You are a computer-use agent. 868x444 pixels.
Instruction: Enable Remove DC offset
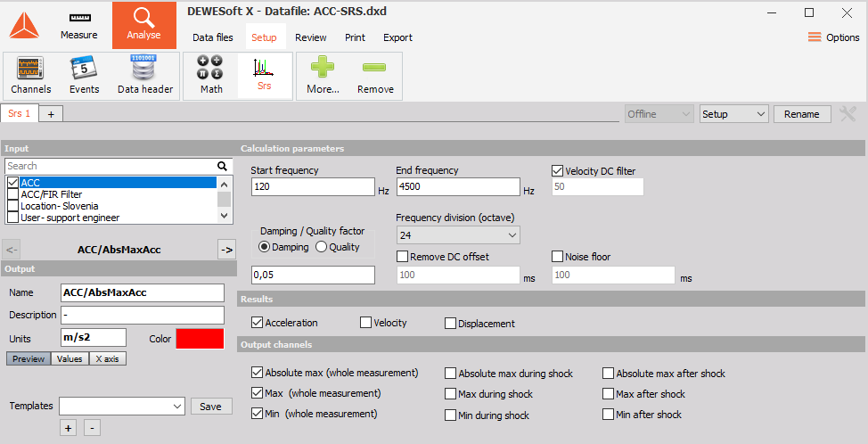(x=403, y=257)
